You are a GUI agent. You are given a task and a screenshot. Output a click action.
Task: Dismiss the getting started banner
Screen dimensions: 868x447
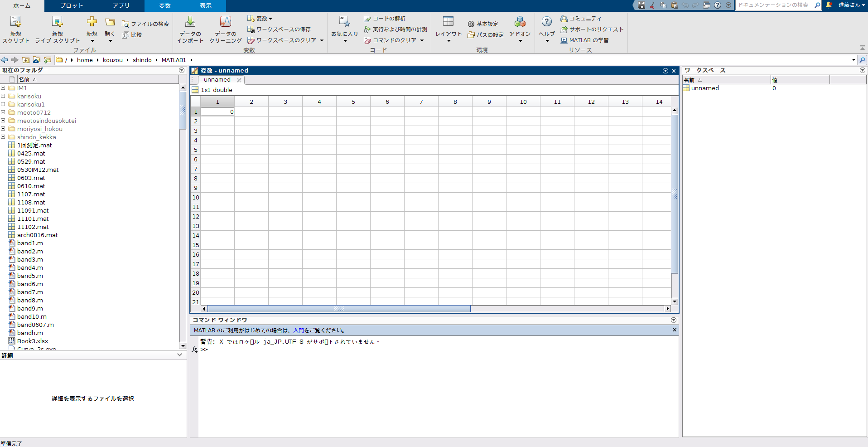(674, 330)
